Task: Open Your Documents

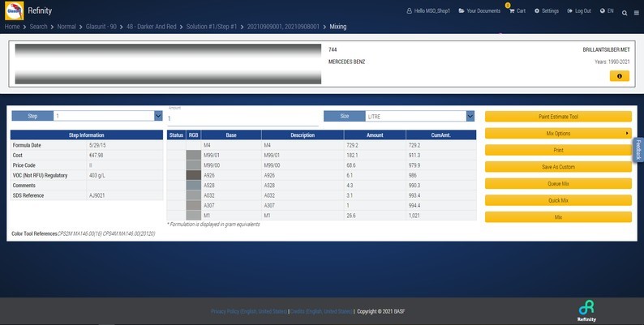Action: pyautogui.click(x=479, y=11)
